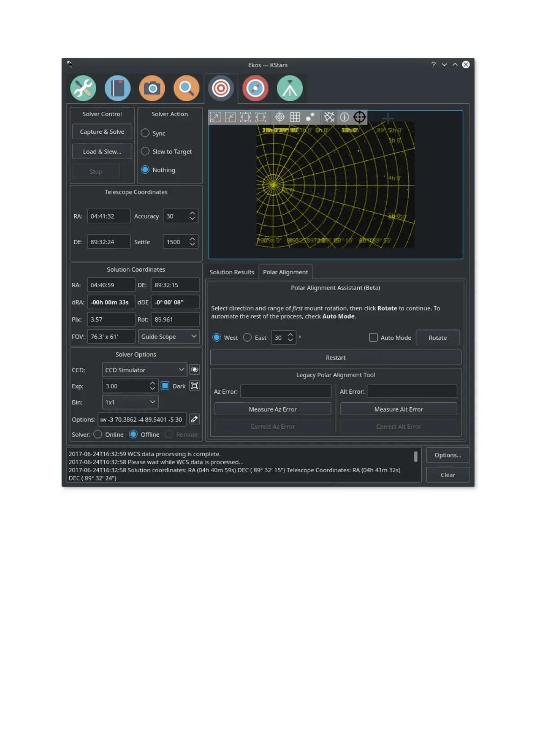Click the Measure Az Error button
Screen dimensions: 535x756
[273, 409]
